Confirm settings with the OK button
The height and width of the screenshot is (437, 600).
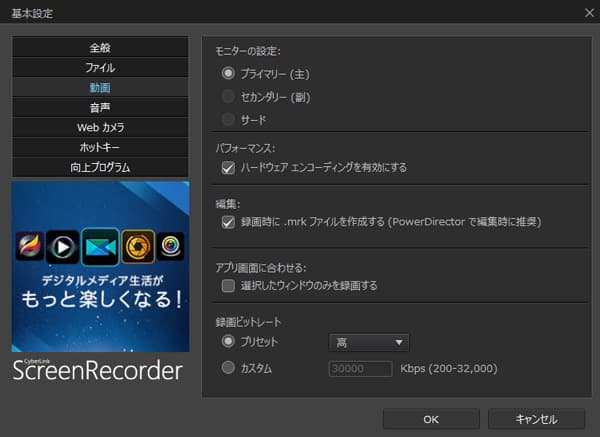(x=431, y=419)
